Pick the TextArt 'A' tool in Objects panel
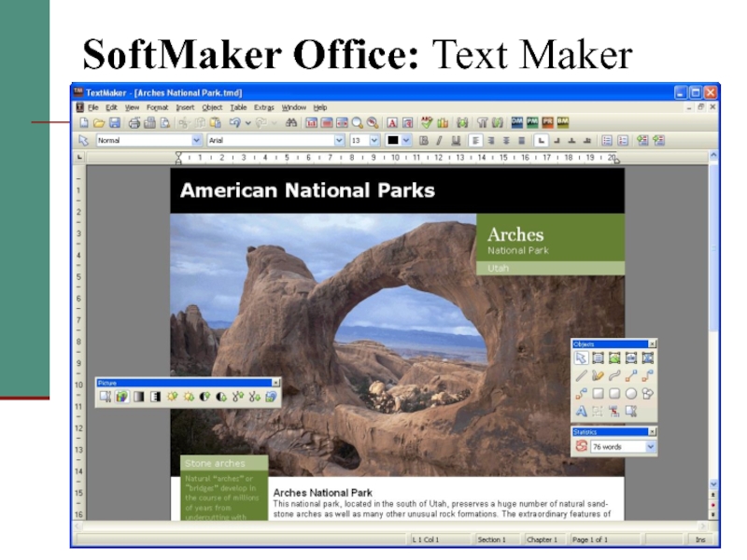The width and height of the screenshot is (747, 560). 581,411
